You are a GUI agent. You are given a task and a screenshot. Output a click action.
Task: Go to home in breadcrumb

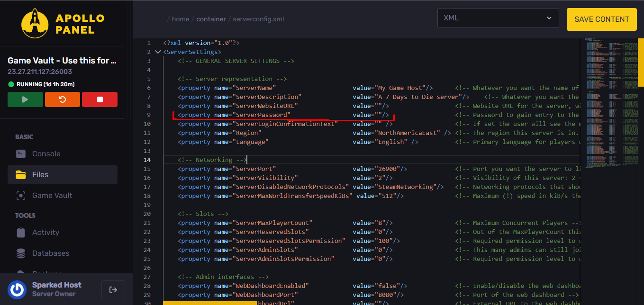click(x=181, y=19)
